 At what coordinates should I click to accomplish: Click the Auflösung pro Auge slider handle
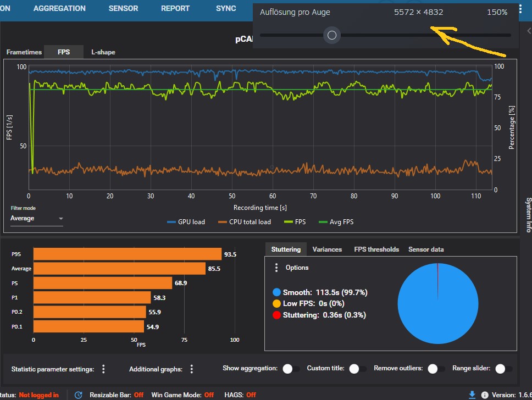[x=332, y=36]
